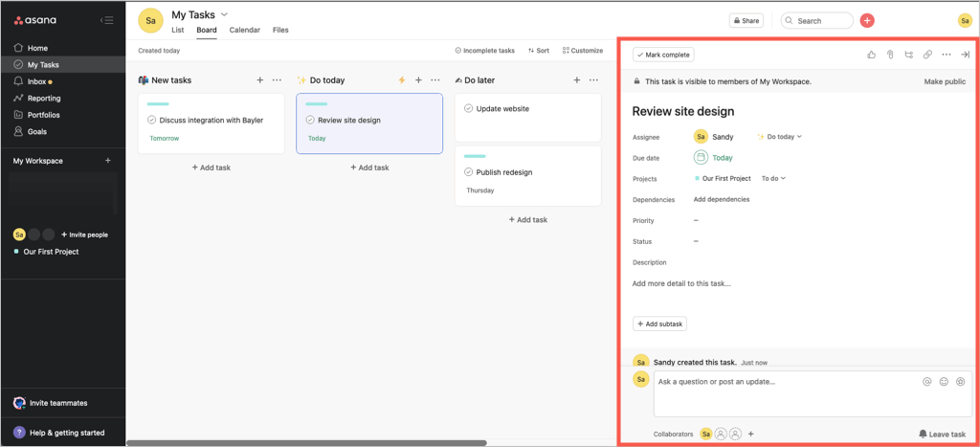Copy task link with the chain icon
Viewport: 980px width, 447px height.
(x=927, y=55)
